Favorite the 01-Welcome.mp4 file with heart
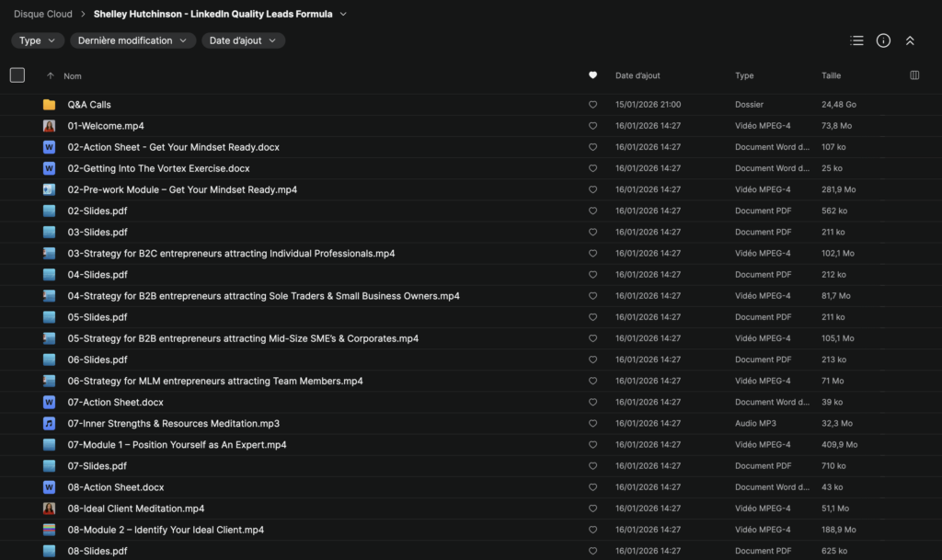The height and width of the screenshot is (560, 942). click(592, 126)
